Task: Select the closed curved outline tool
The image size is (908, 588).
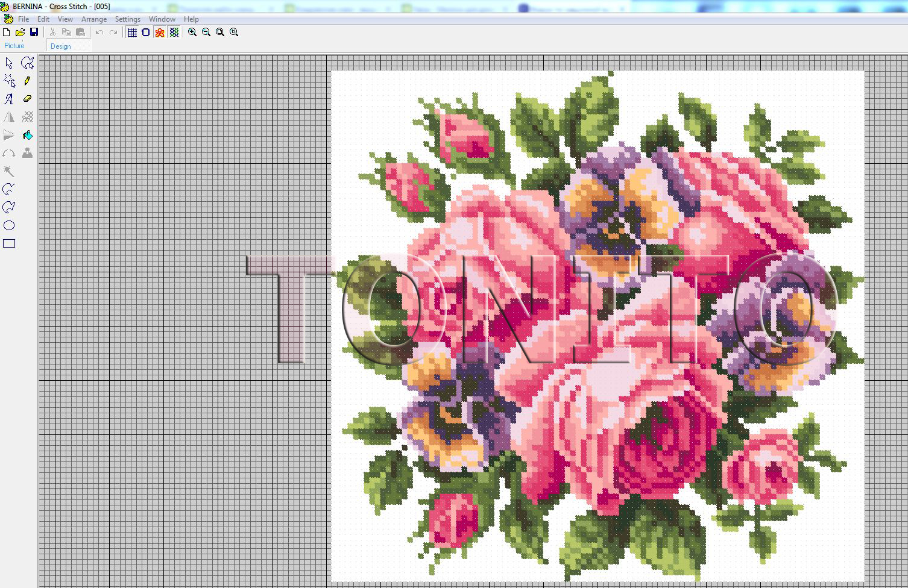Action: click(9, 207)
